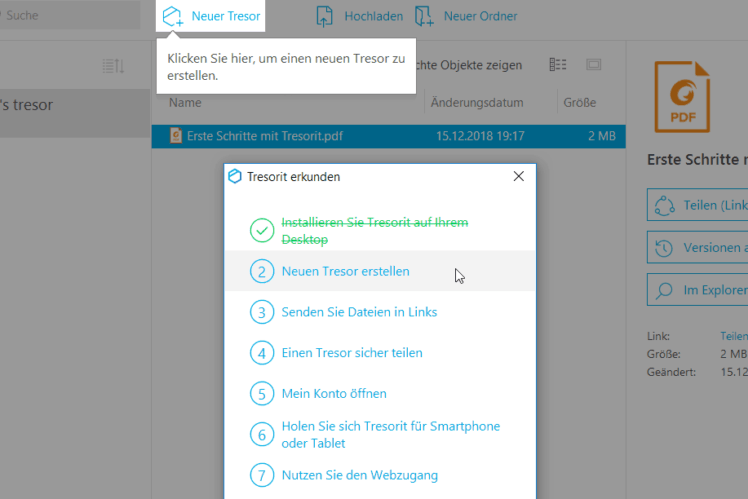The height and width of the screenshot is (499, 748).
Task: Open Einen Tresor sicher teilen step
Action: 352,353
